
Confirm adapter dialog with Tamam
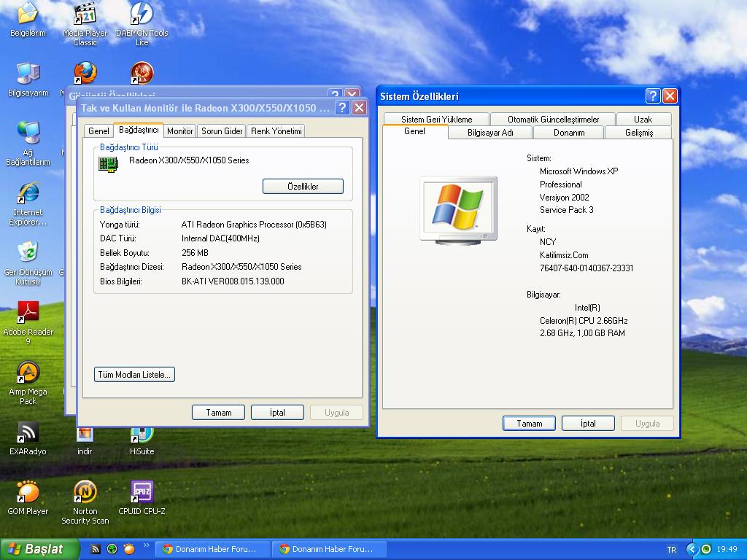tap(218, 413)
